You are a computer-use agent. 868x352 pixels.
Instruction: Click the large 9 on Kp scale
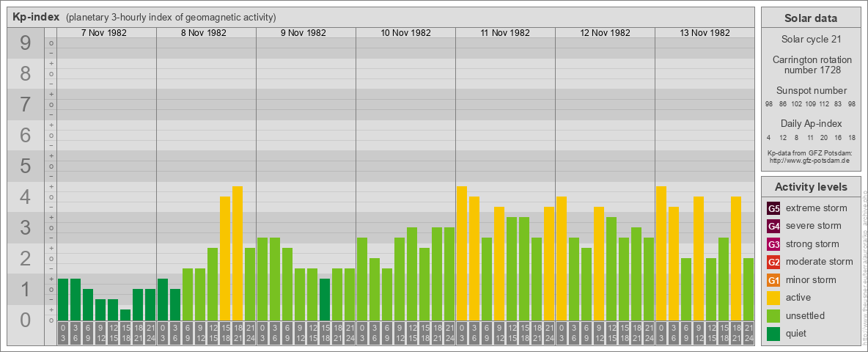click(25, 43)
